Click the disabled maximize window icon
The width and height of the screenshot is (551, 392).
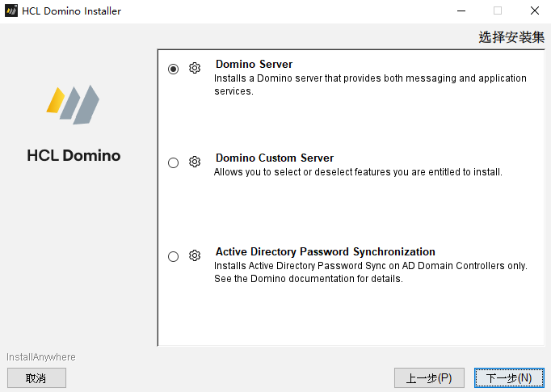coord(498,11)
